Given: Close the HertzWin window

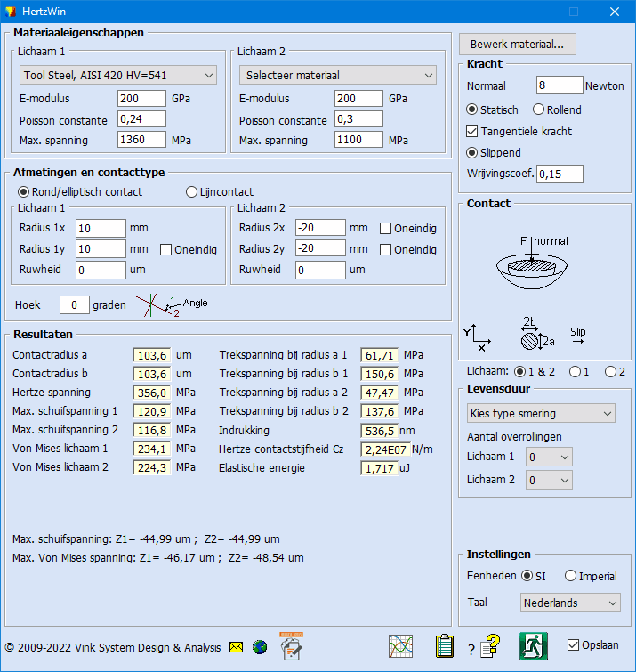Looking at the screenshot, I should (x=615, y=12).
